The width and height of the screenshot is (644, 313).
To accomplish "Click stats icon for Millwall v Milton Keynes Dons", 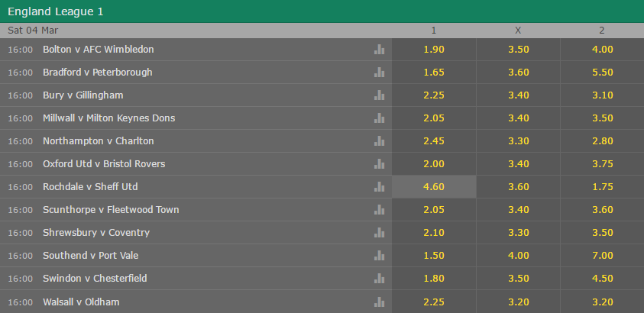I will 379,118.
